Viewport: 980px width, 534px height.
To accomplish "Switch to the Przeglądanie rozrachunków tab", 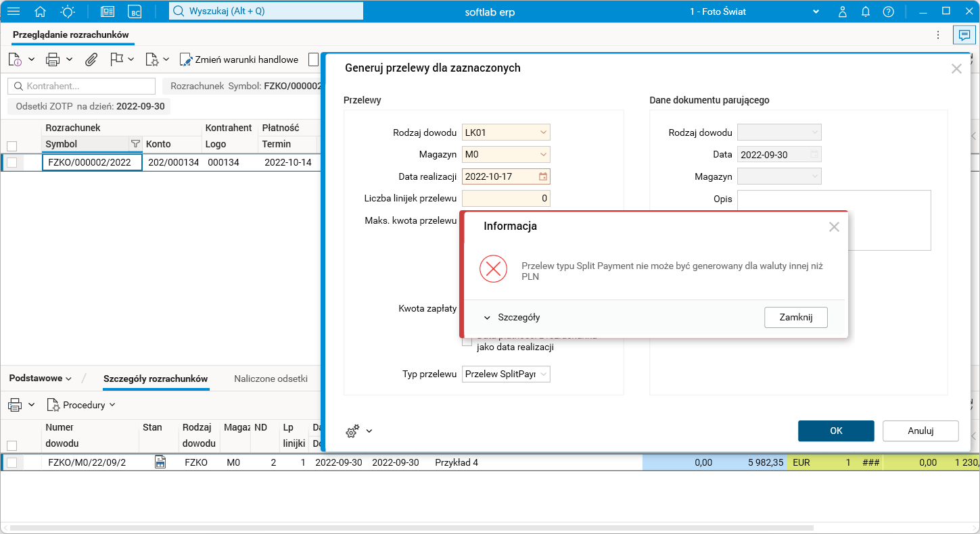I will 70,34.
